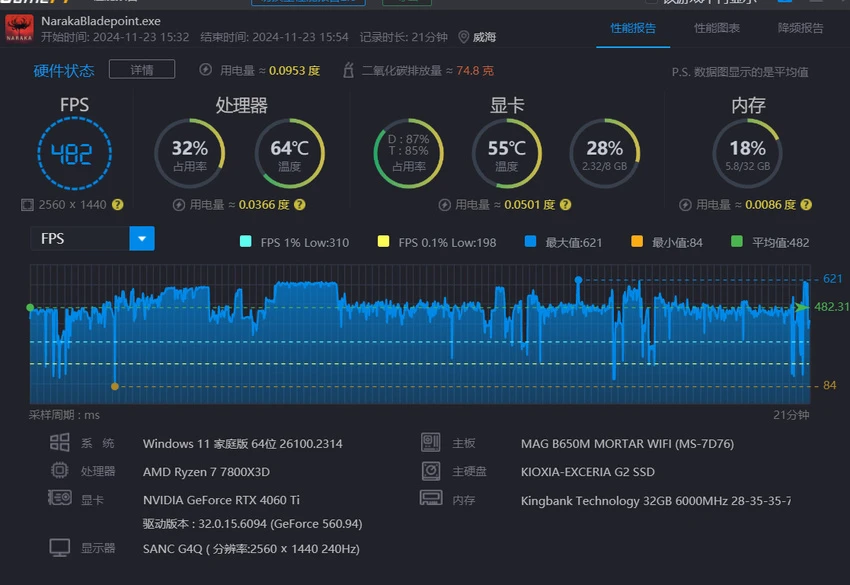Click the orange minimum 84 marker on chart
The height and width of the screenshot is (585, 850).
point(115,385)
